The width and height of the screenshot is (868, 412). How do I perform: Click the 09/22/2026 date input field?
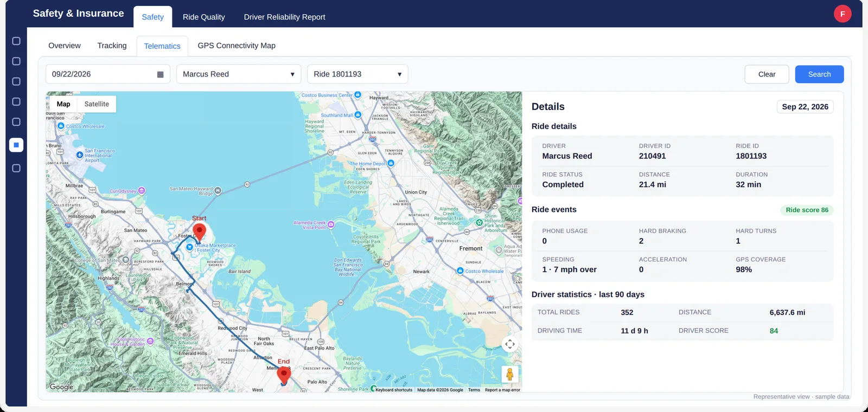coord(108,74)
